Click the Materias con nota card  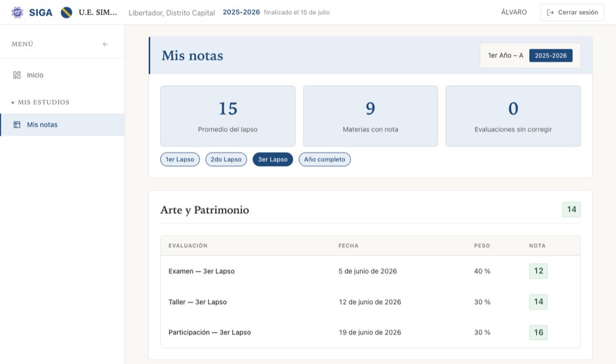pyautogui.click(x=370, y=116)
